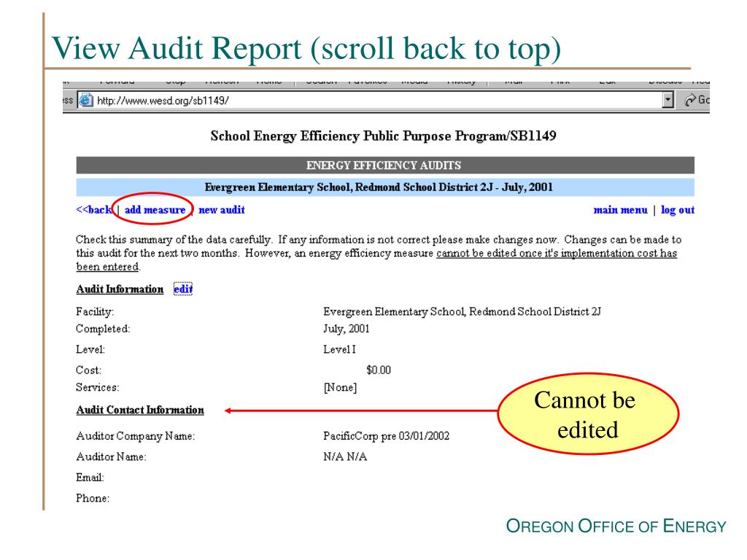The image size is (747, 560).
Task: Click the Evergreen Elementary School July, 2001 banner
Action: coord(385,187)
